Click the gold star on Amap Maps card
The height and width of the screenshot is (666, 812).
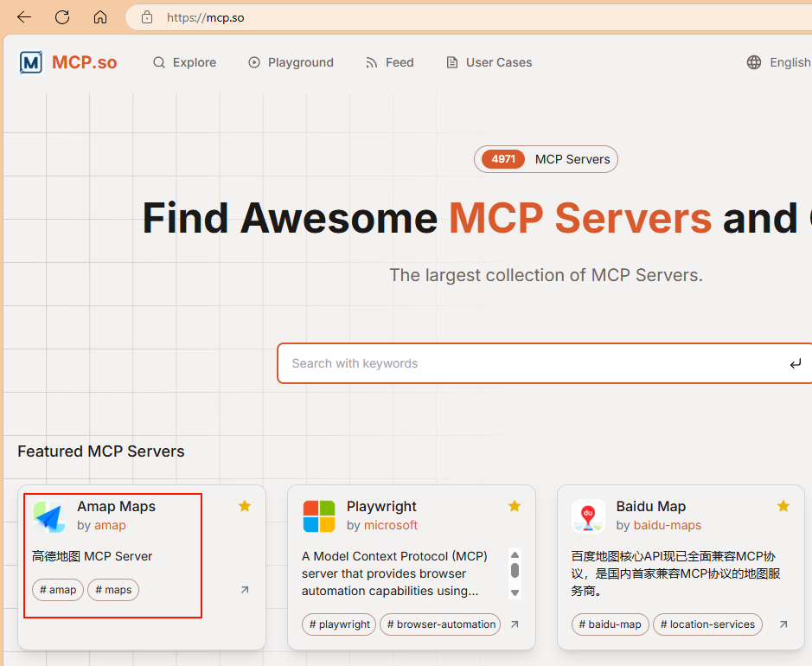[245, 506]
